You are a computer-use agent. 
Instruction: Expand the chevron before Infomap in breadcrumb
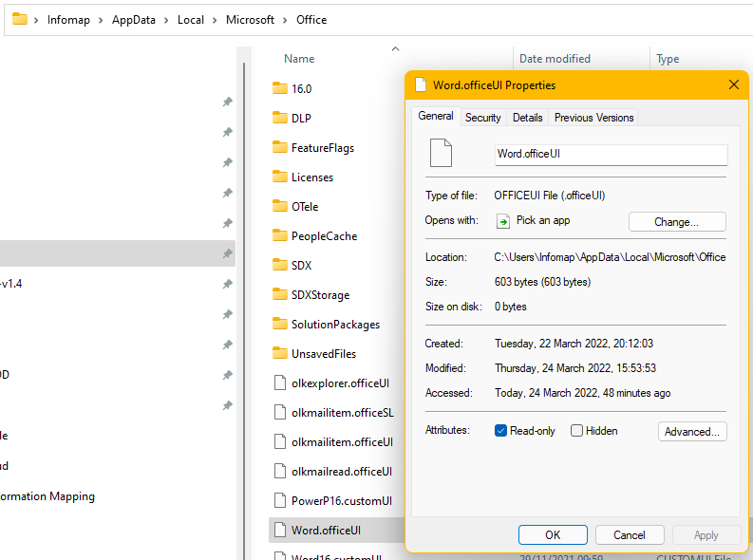pos(36,20)
